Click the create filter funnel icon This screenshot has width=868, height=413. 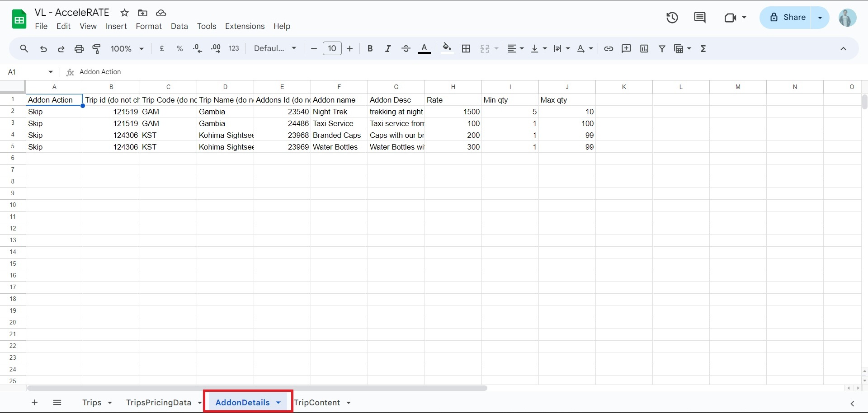[x=662, y=49]
